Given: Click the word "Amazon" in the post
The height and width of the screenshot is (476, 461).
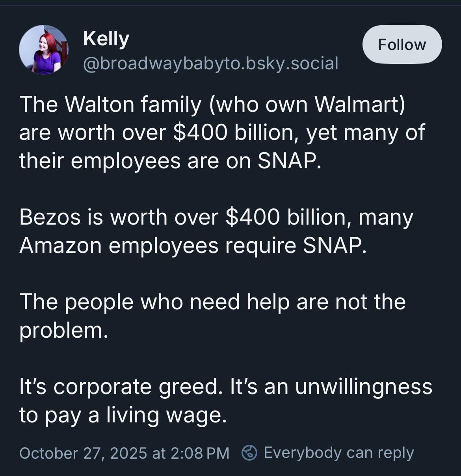Looking at the screenshot, I should click(60, 245).
